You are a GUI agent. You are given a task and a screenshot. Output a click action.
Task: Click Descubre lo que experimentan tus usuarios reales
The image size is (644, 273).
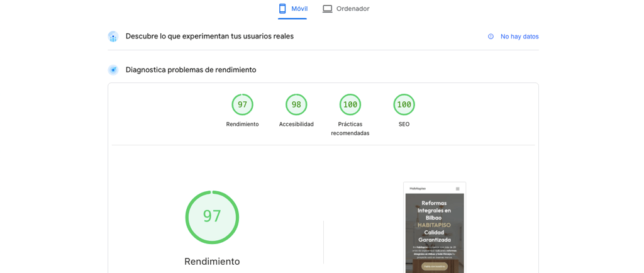pos(209,36)
